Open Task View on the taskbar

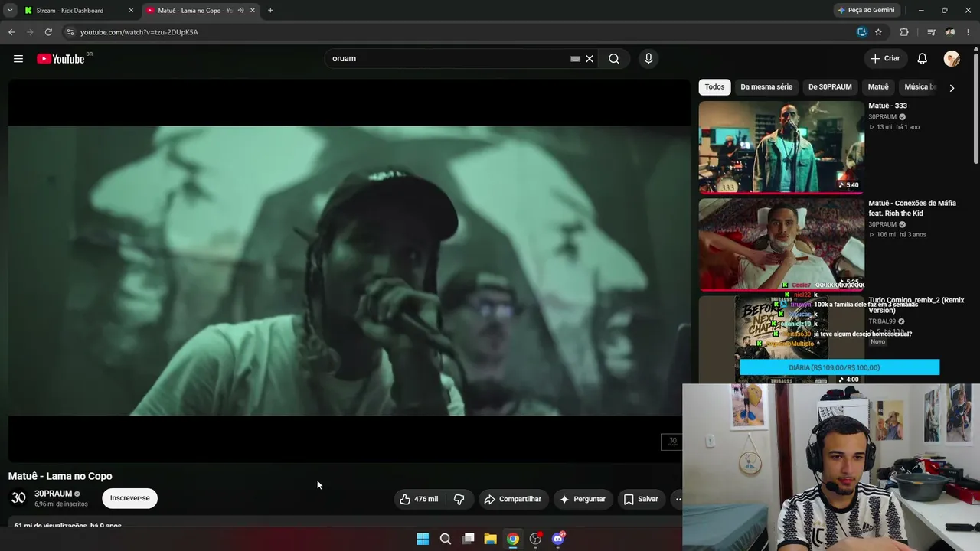click(468, 539)
